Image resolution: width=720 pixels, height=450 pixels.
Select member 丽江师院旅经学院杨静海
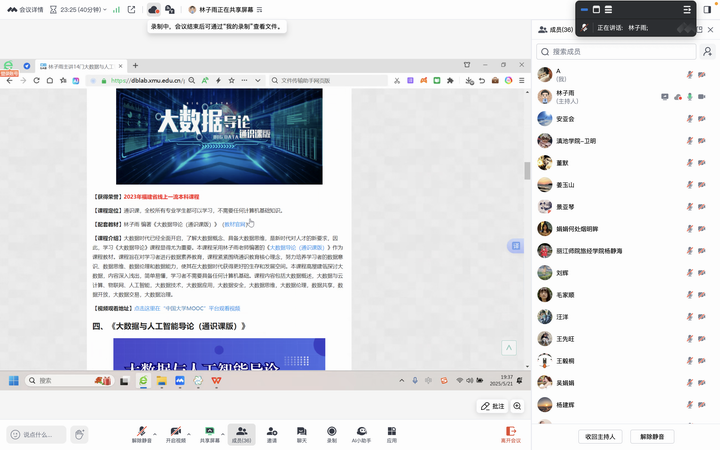(x=589, y=251)
